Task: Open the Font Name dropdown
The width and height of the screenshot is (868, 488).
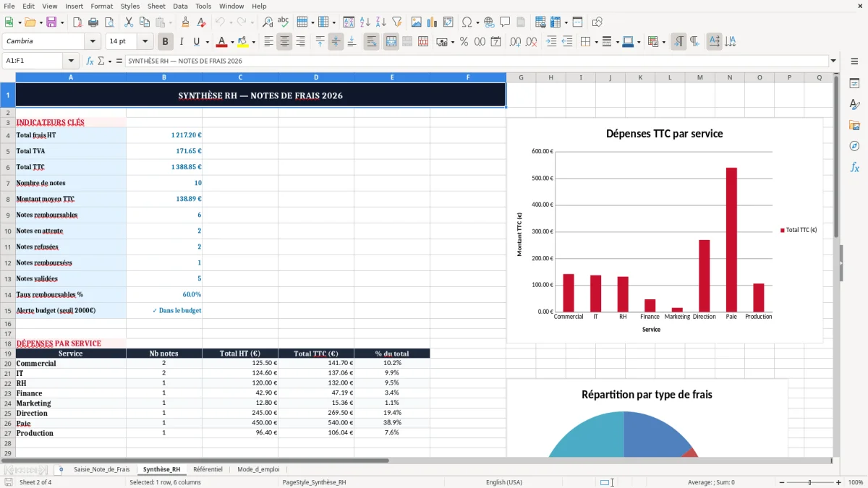Action: (x=92, y=42)
